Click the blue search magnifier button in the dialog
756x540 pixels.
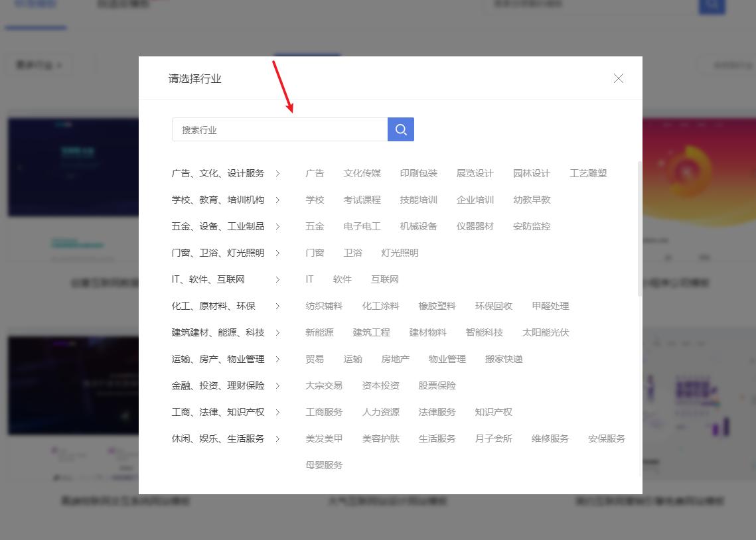pos(400,129)
